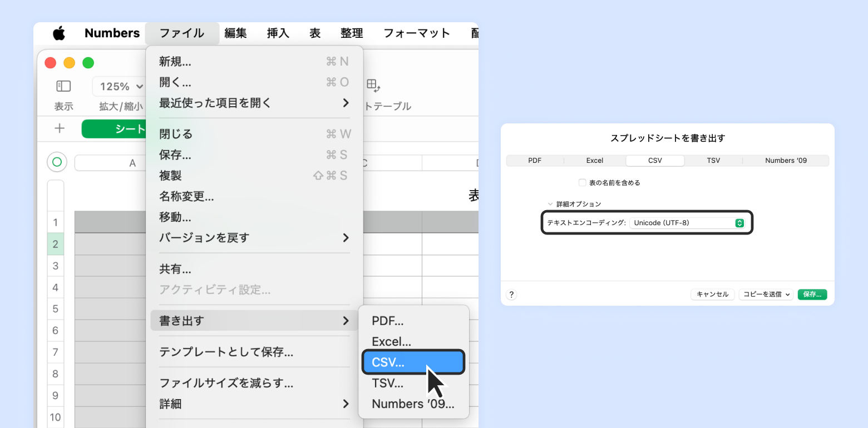Choose ファイルサイズを減らす... menu item

254,383
